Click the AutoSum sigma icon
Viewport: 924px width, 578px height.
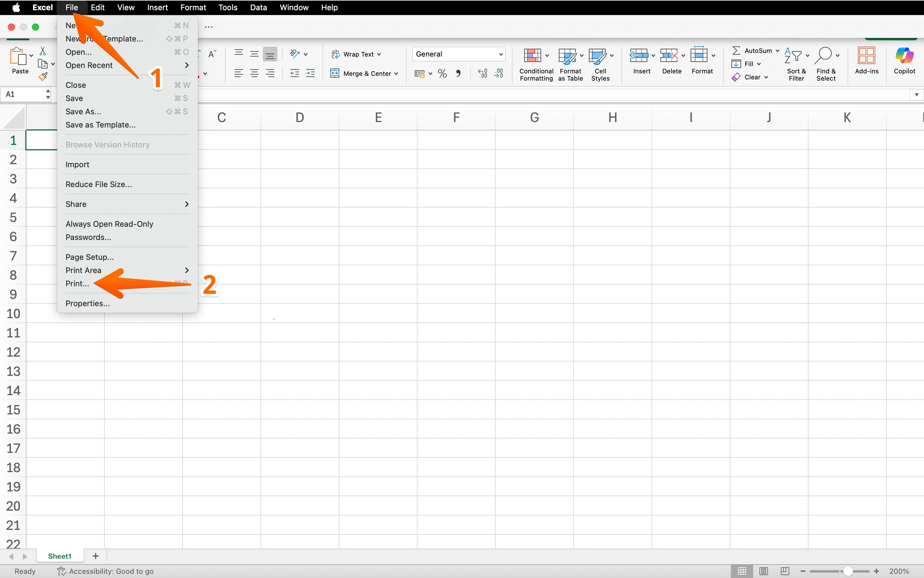[736, 51]
